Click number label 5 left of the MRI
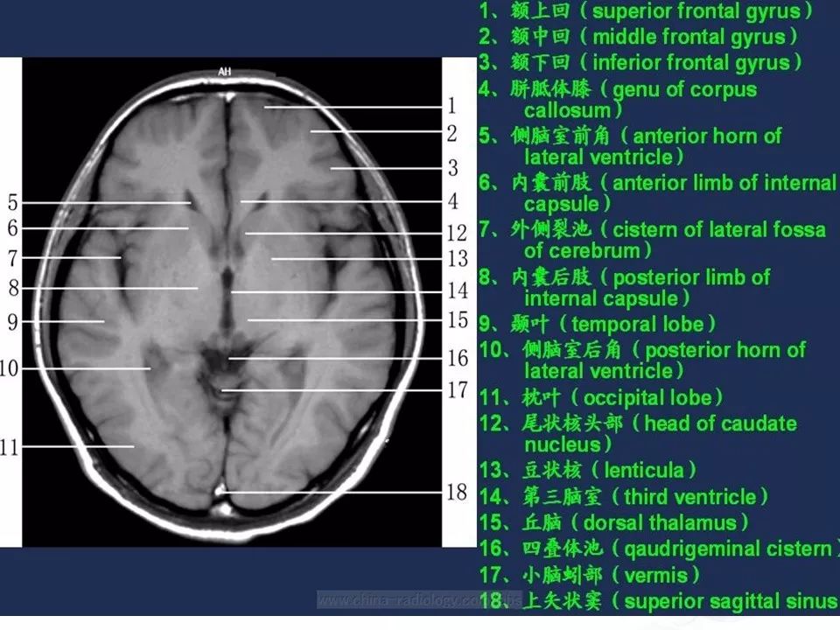The height and width of the screenshot is (630, 840). click(x=12, y=202)
